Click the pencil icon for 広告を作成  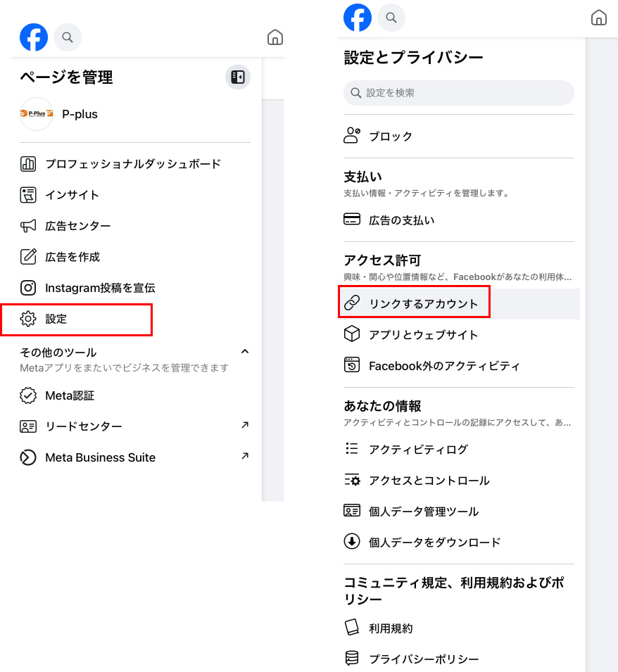tap(28, 257)
